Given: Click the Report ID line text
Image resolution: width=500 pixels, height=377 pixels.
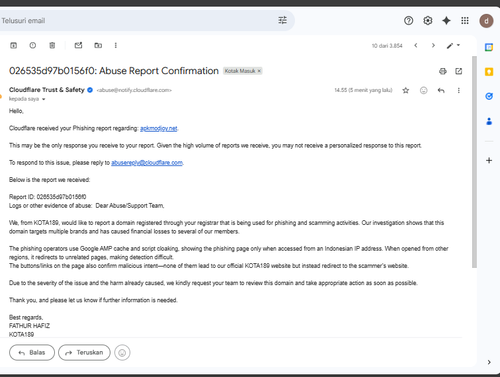Looking at the screenshot, I should pos(47,197).
